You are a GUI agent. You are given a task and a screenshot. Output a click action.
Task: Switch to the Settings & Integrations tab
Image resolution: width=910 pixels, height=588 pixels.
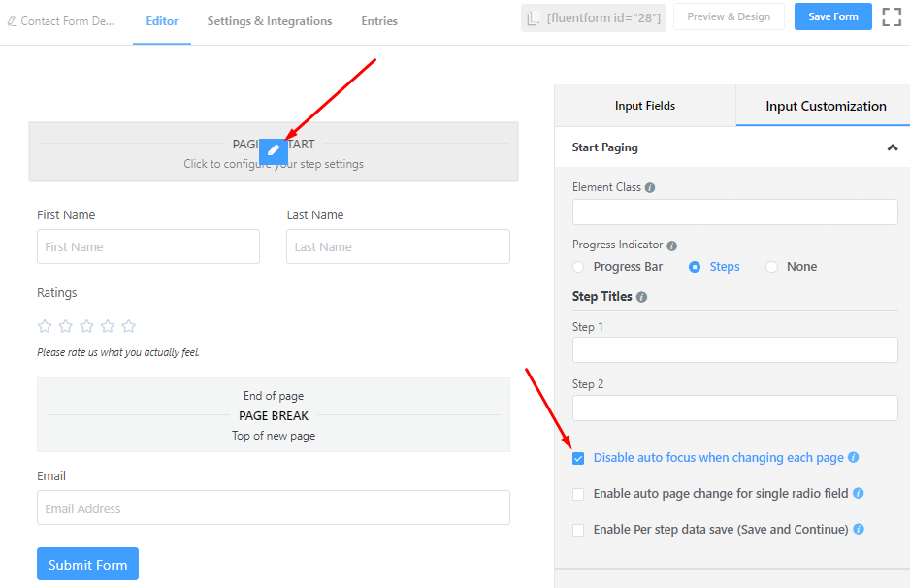tap(269, 20)
